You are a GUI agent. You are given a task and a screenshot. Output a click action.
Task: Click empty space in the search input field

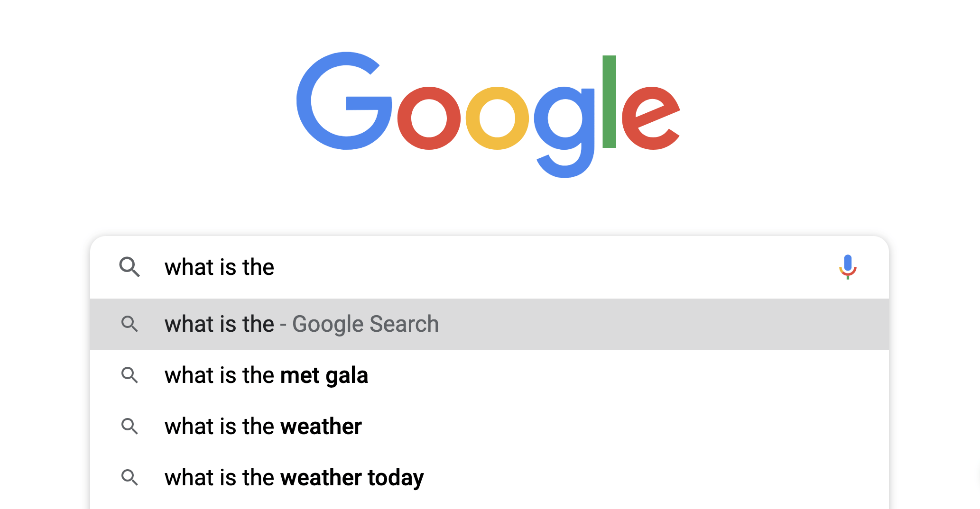click(545, 267)
